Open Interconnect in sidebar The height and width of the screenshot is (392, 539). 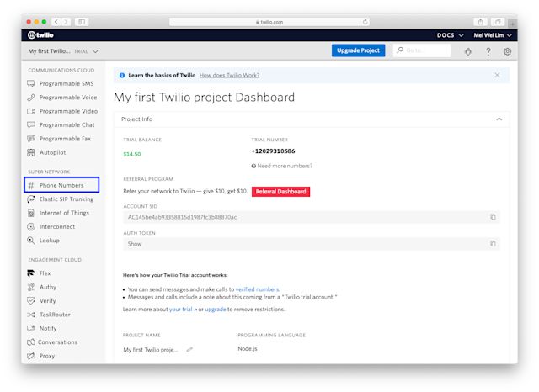tap(57, 226)
